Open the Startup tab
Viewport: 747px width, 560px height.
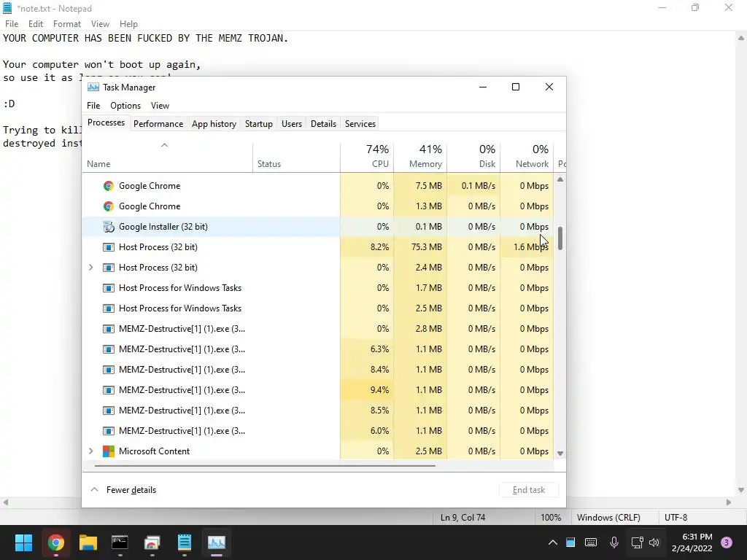[x=259, y=124]
